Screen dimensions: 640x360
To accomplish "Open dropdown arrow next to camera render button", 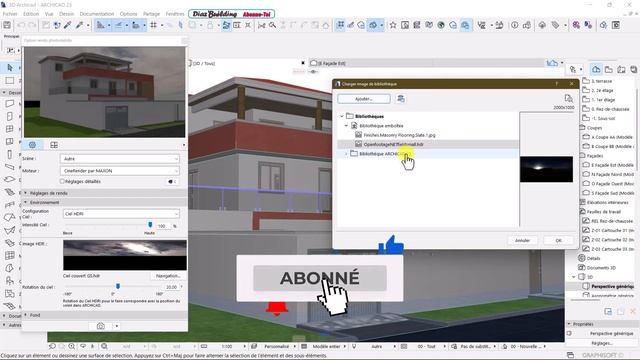I will [117, 326].
